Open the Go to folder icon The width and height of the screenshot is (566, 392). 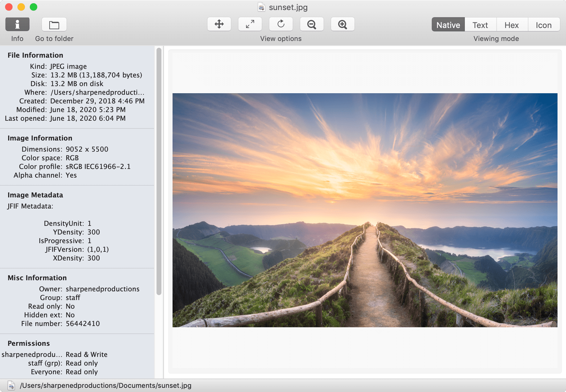(x=54, y=24)
